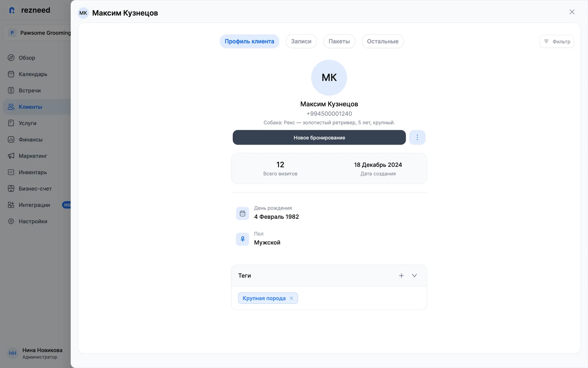The width and height of the screenshot is (588, 368).
Task: Switch to the Остальные tab
Action: (x=383, y=42)
